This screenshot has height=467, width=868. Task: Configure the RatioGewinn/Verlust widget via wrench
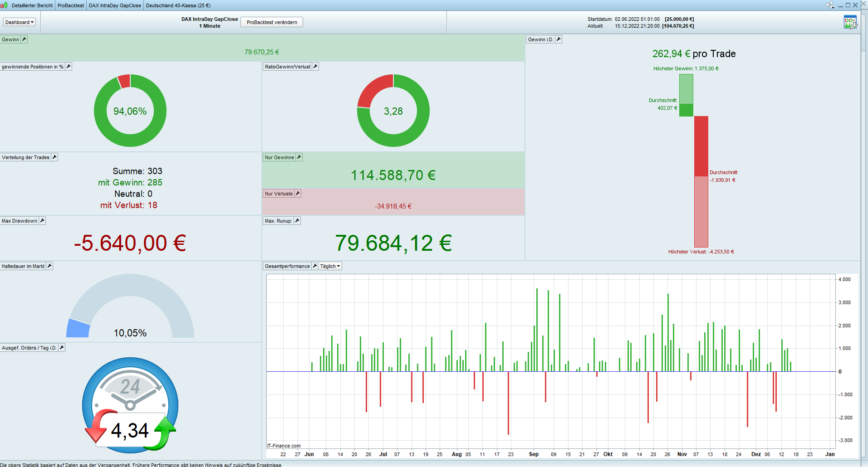tap(315, 67)
